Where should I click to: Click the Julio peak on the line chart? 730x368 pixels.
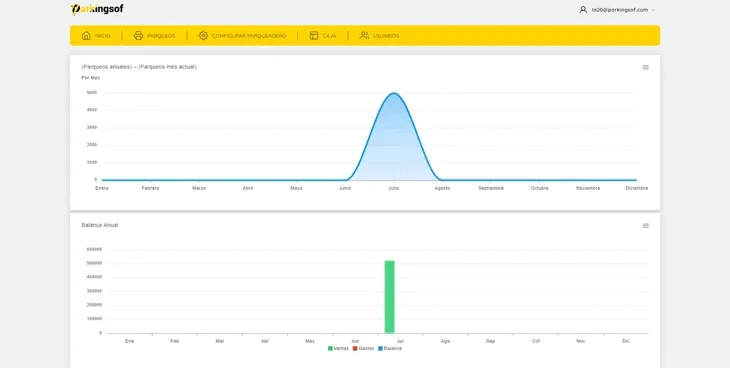393,93
